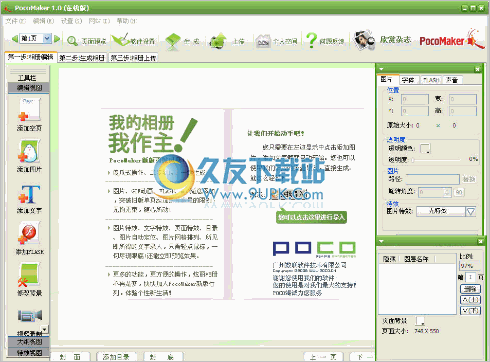Click the rotation angle spinner
The width and height of the screenshot is (490, 362).
tap(447, 192)
